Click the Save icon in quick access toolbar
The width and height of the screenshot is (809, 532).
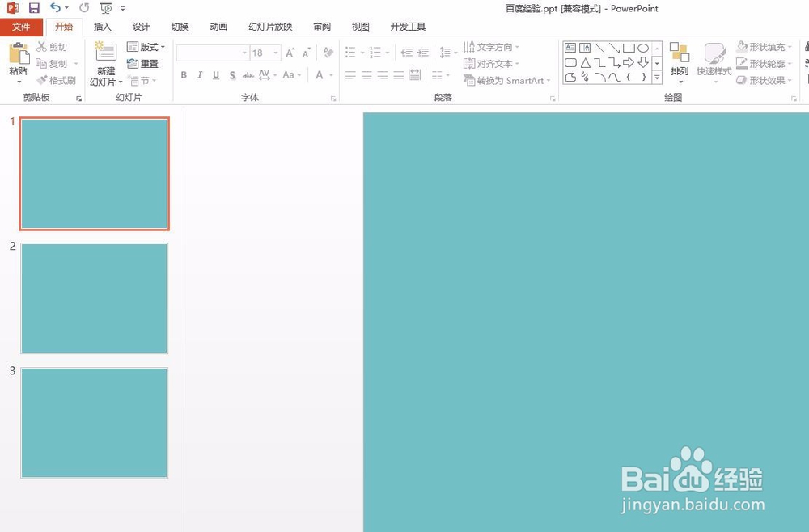[34, 8]
